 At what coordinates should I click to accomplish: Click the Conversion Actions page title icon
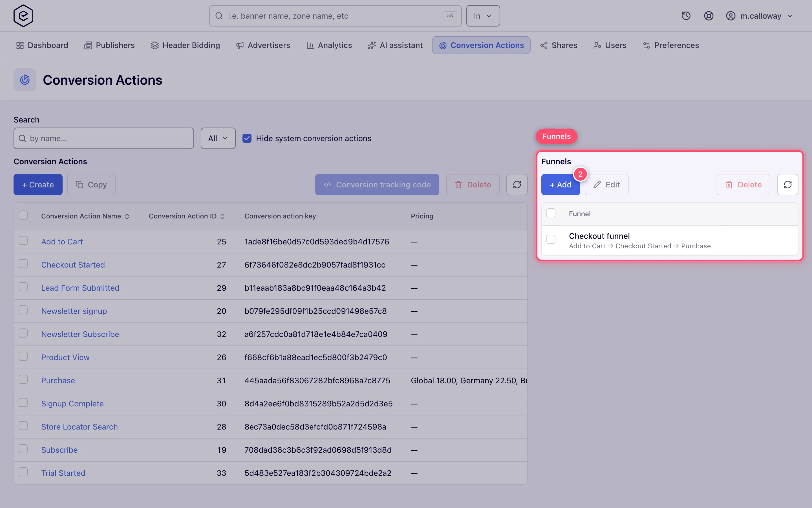tap(25, 80)
